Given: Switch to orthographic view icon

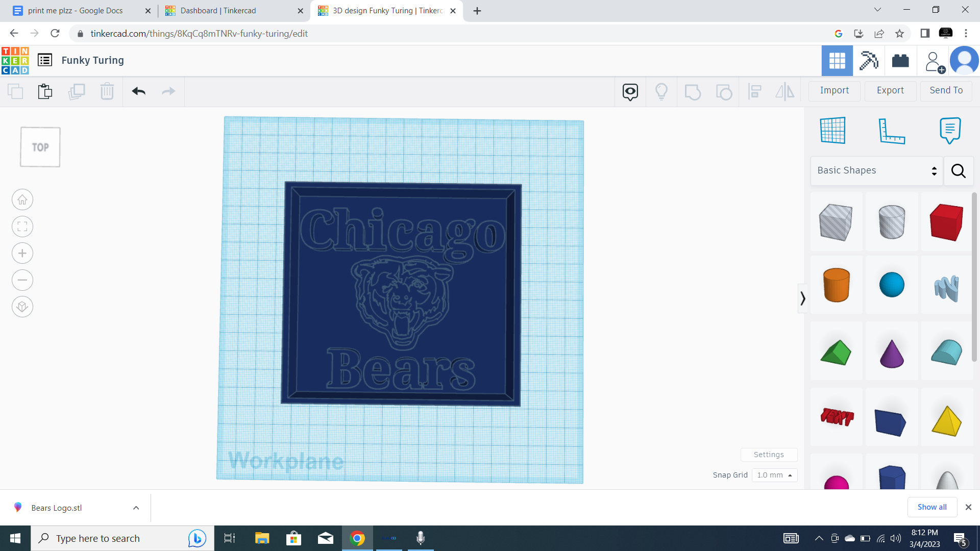Looking at the screenshot, I should [x=22, y=307].
